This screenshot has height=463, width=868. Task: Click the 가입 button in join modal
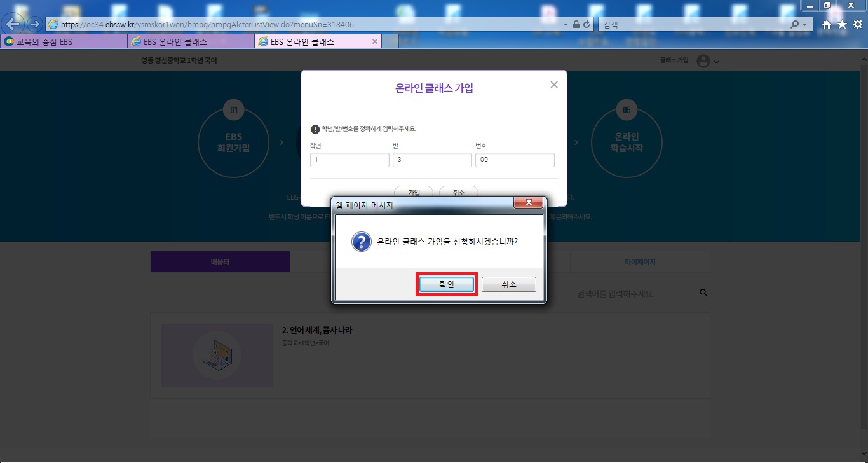coord(414,191)
